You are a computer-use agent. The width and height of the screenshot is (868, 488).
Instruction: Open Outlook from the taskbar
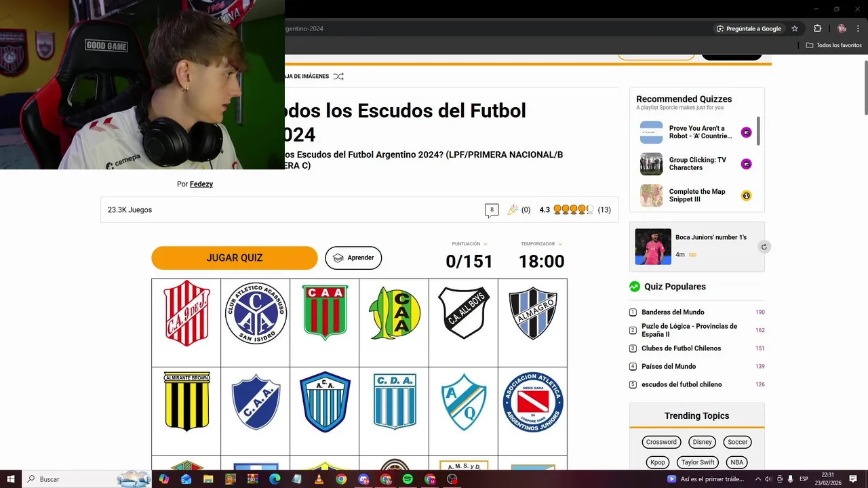186,479
